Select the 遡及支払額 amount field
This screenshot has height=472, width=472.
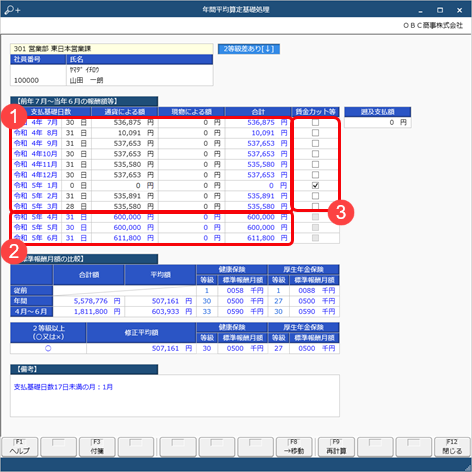pyautogui.click(x=378, y=122)
